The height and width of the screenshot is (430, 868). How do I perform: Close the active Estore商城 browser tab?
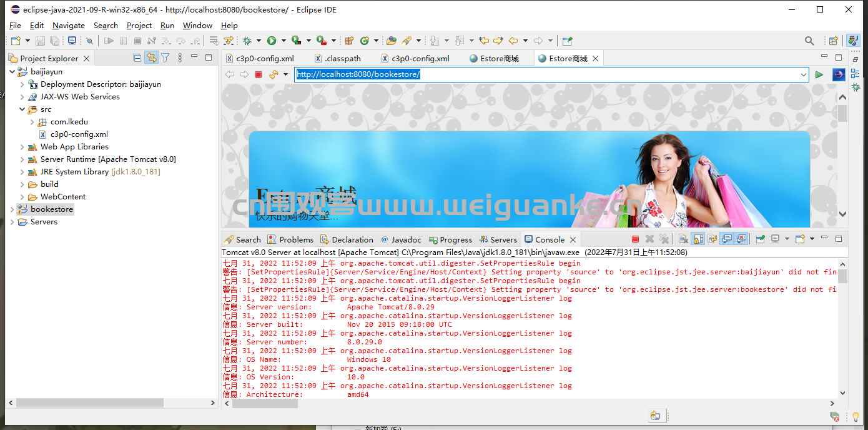point(595,58)
